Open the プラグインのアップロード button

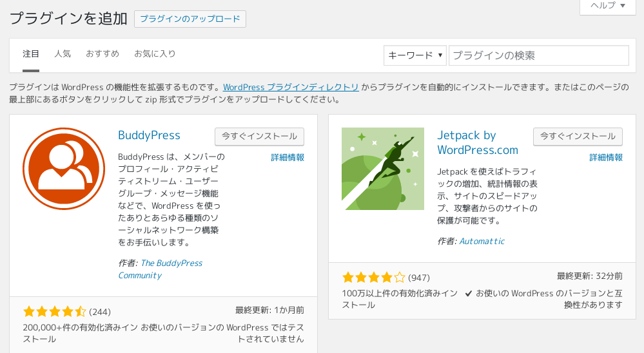click(190, 19)
